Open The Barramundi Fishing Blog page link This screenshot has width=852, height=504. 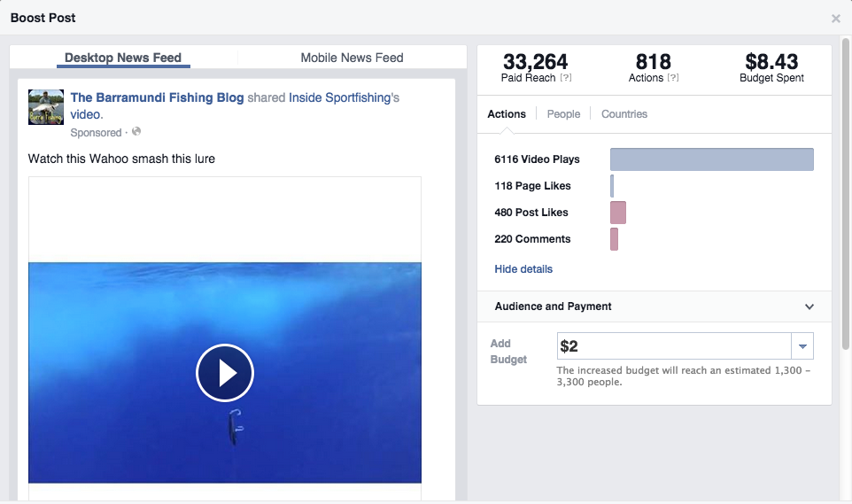157,97
